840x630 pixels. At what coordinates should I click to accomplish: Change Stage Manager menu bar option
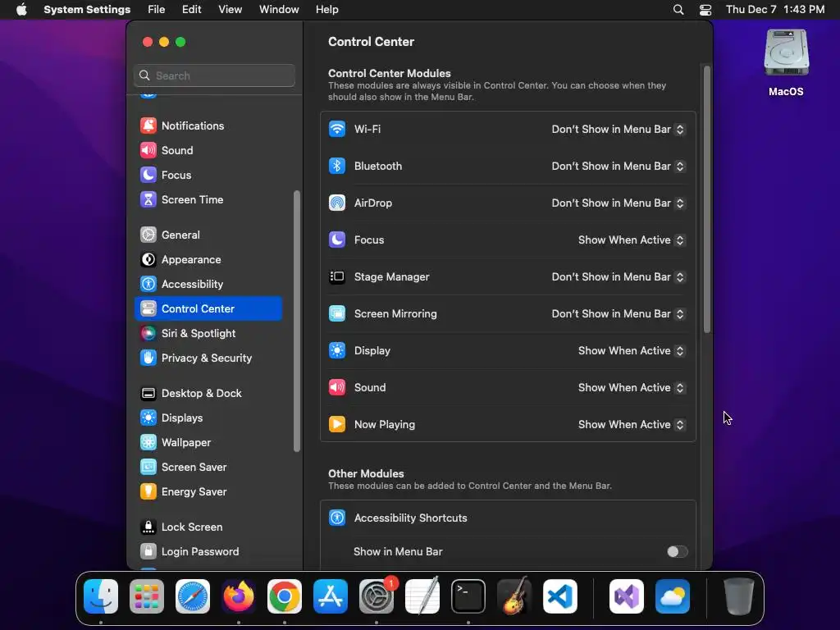[619, 277]
